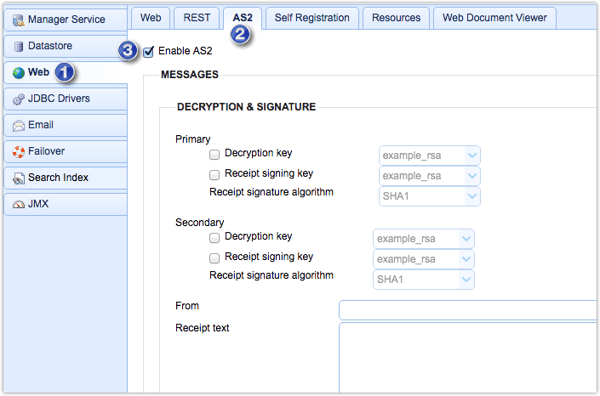Check the Primary Receipt signing key checkbox
600x396 pixels.
click(214, 174)
